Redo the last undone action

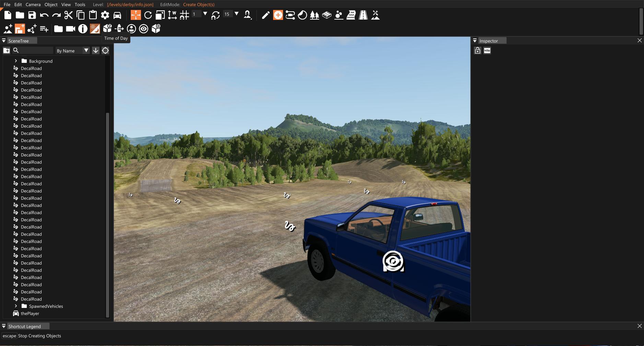(x=56, y=15)
